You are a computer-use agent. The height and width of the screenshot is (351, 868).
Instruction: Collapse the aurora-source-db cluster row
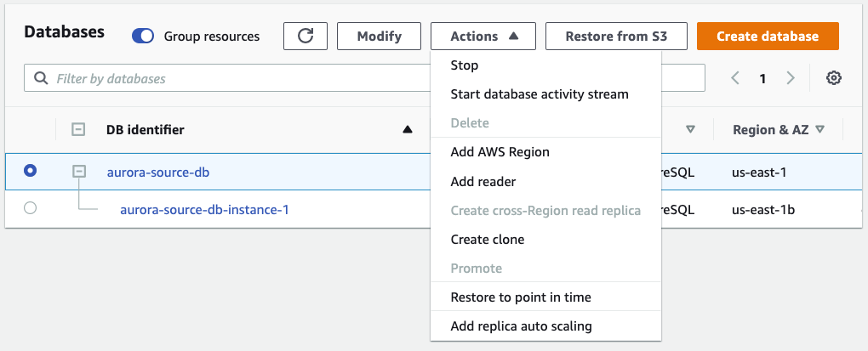tap(78, 172)
